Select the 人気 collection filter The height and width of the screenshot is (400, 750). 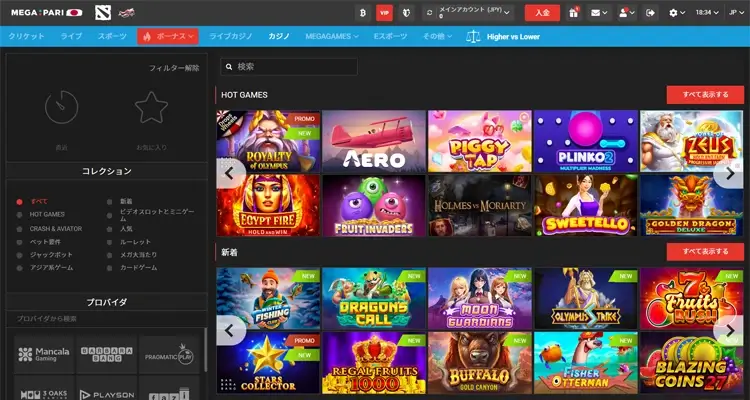pyautogui.click(x=126, y=229)
